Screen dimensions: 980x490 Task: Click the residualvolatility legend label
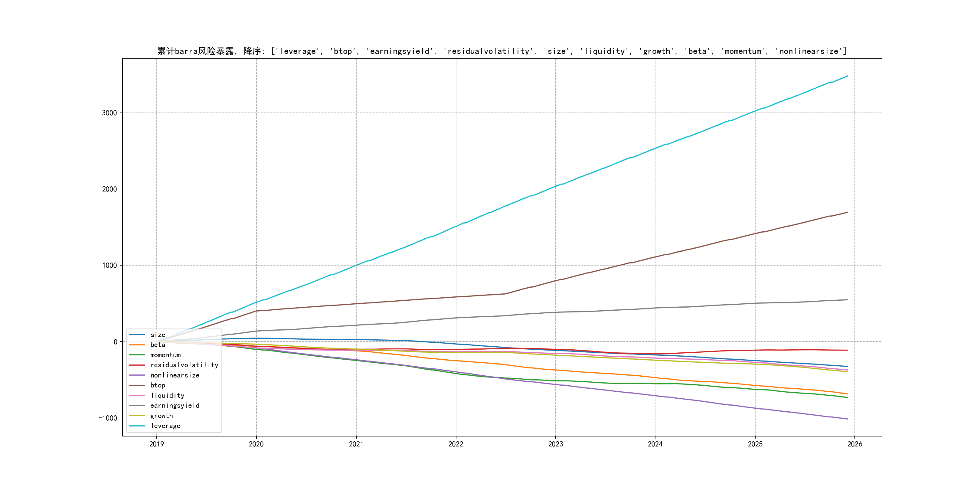[x=184, y=365]
